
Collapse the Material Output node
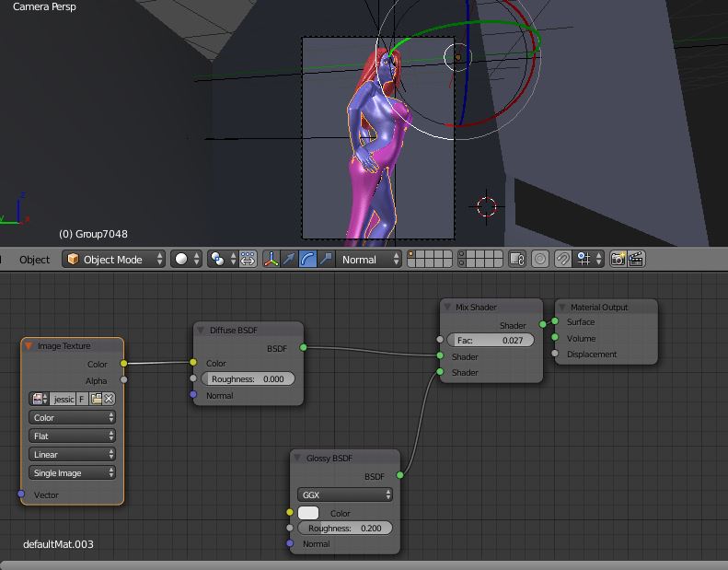[561, 307]
